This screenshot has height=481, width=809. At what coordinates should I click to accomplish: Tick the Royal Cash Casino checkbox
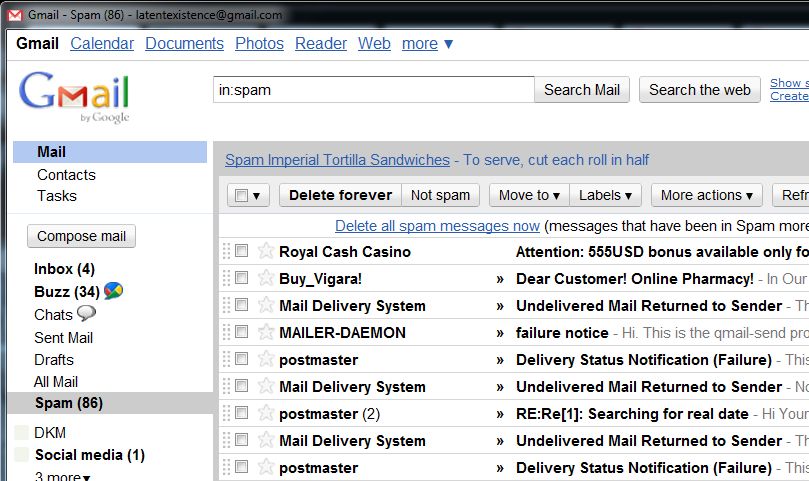click(241, 251)
